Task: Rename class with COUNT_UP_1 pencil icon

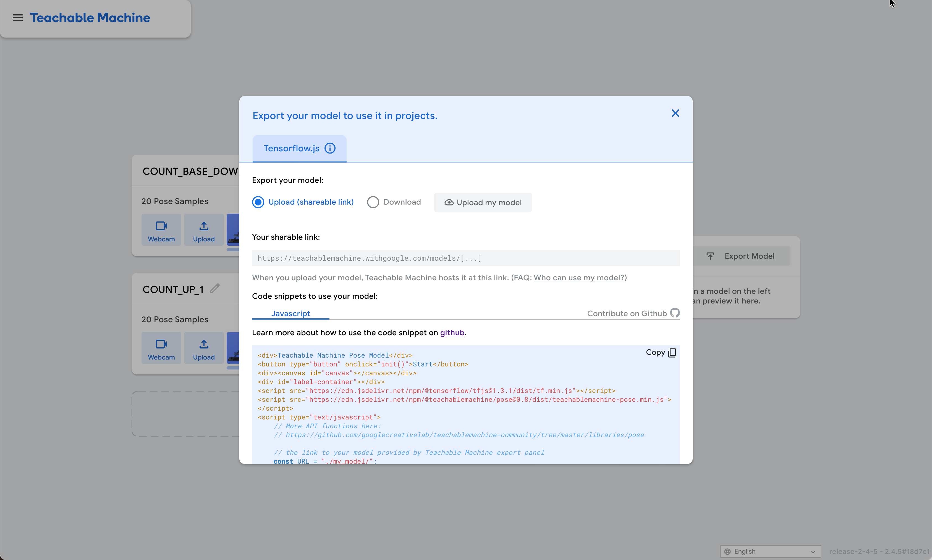Action: (x=214, y=289)
